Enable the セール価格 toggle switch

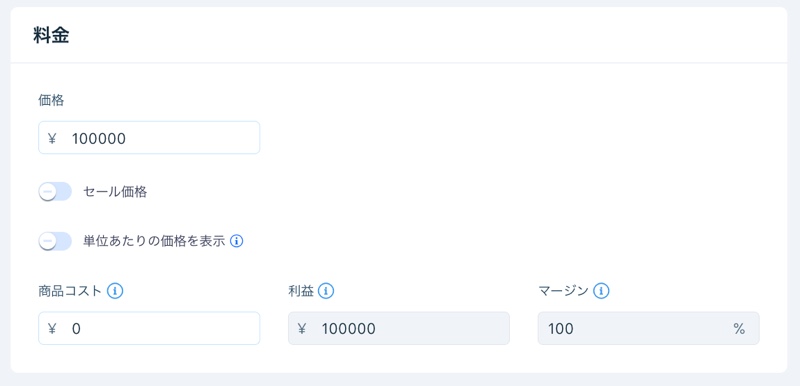(55, 192)
